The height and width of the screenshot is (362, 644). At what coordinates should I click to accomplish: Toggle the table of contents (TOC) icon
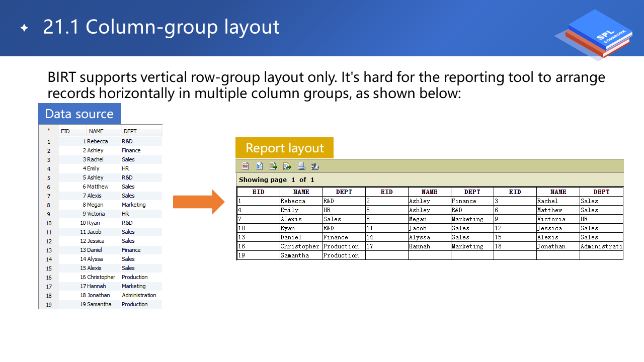pyautogui.click(x=246, y=166)
